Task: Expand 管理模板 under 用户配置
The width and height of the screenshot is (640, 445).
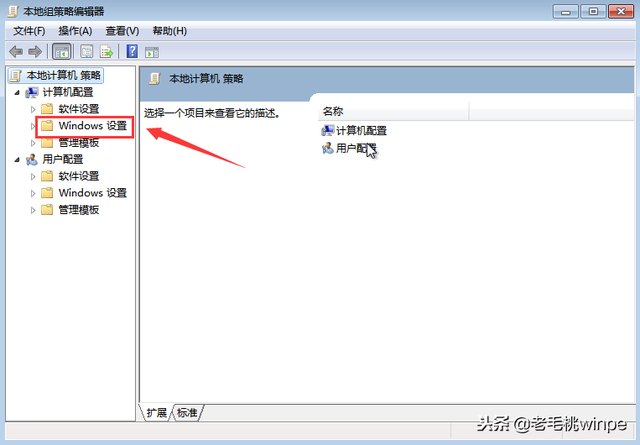Action: click(33, 210)
